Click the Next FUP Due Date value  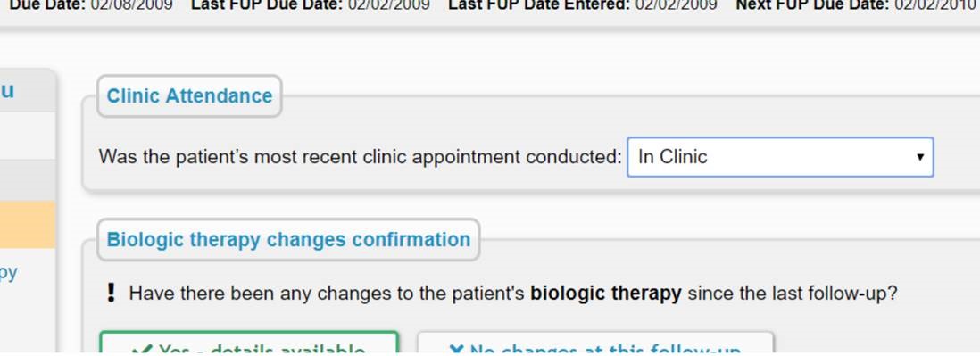[934, 5]
